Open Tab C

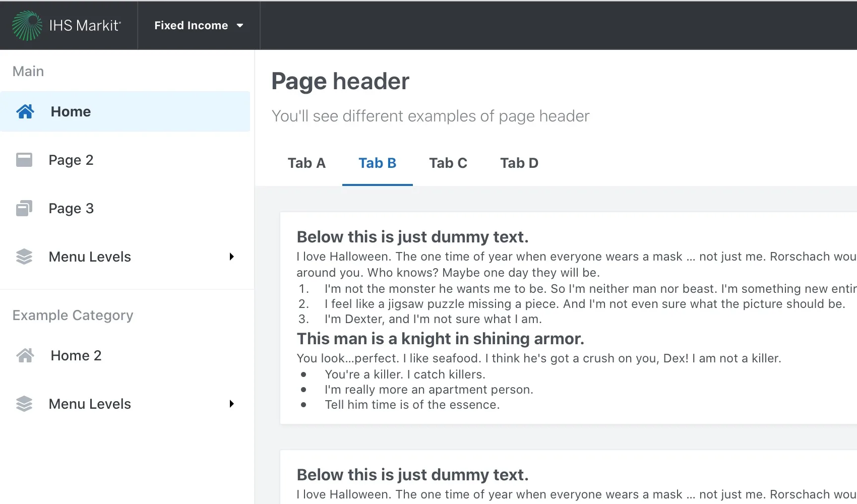pyautogui.click(x=448, y=163)
